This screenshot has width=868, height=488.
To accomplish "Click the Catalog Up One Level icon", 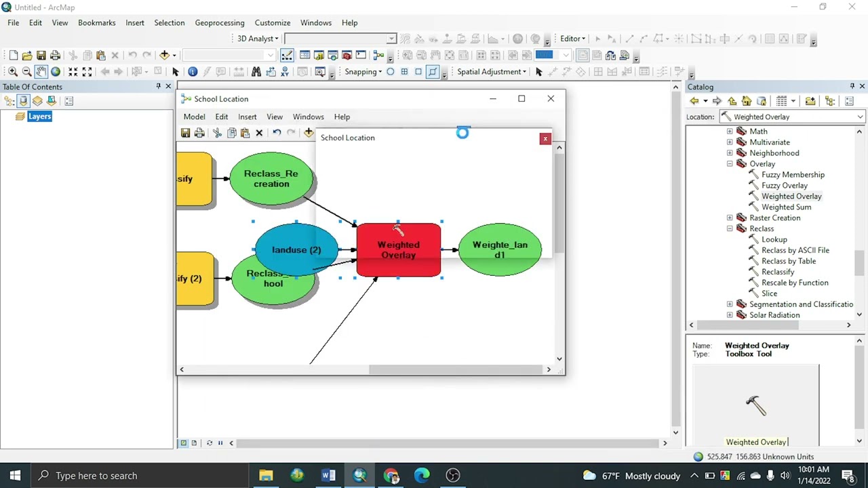I will coord(732,101).
